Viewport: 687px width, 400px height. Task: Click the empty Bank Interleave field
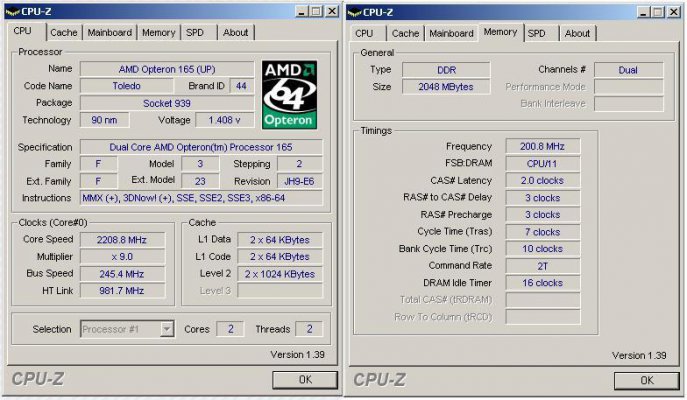tap(629, 104)
